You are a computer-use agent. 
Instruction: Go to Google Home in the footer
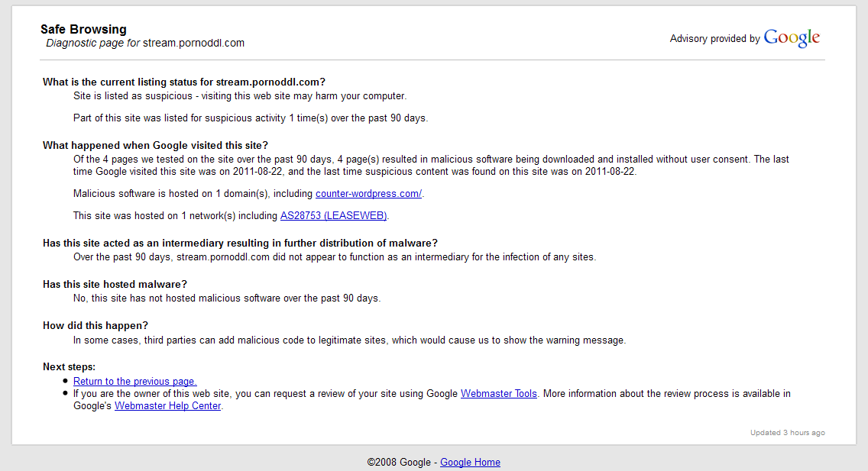click(x=470, y=462)
